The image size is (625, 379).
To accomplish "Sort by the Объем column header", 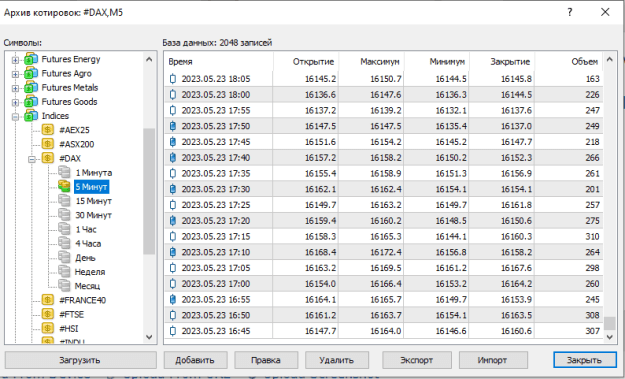I will coord(569,62).
